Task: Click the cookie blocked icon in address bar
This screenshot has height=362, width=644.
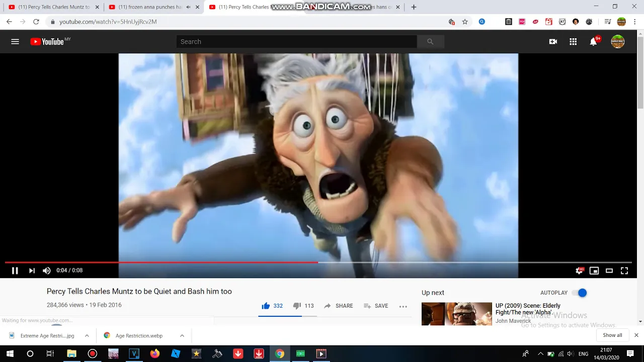Action: coord(451,22)
